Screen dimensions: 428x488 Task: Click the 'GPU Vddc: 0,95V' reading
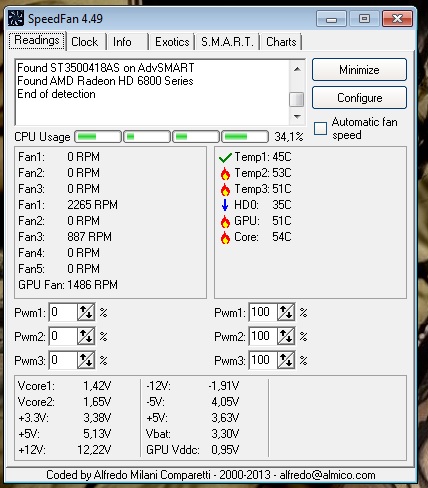193,450
